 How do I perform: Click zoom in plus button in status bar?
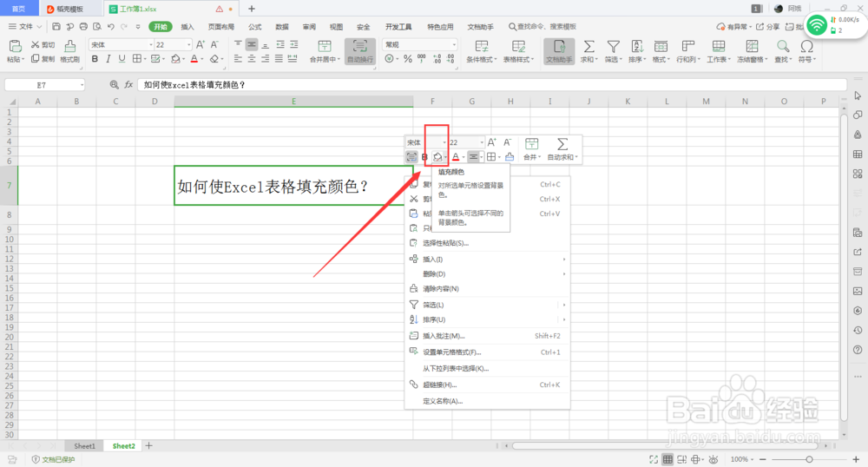[856, 459]
